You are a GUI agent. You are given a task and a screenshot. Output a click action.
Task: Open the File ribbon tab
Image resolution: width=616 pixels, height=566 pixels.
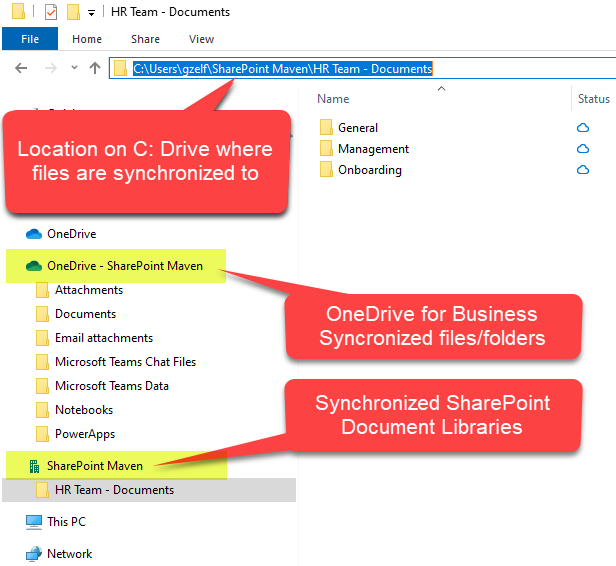[x=30, y=39]
